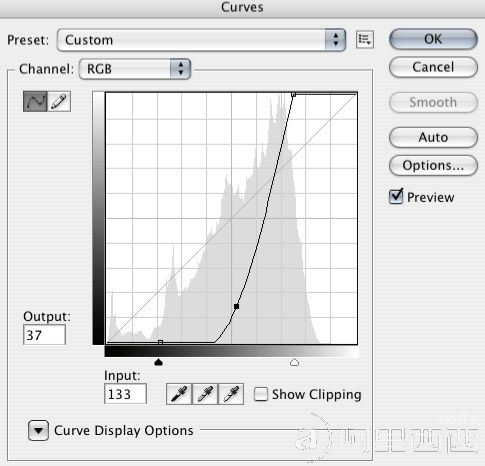Select the top curve control point
This screenshot has width=485, height=466.
[293, 95]
